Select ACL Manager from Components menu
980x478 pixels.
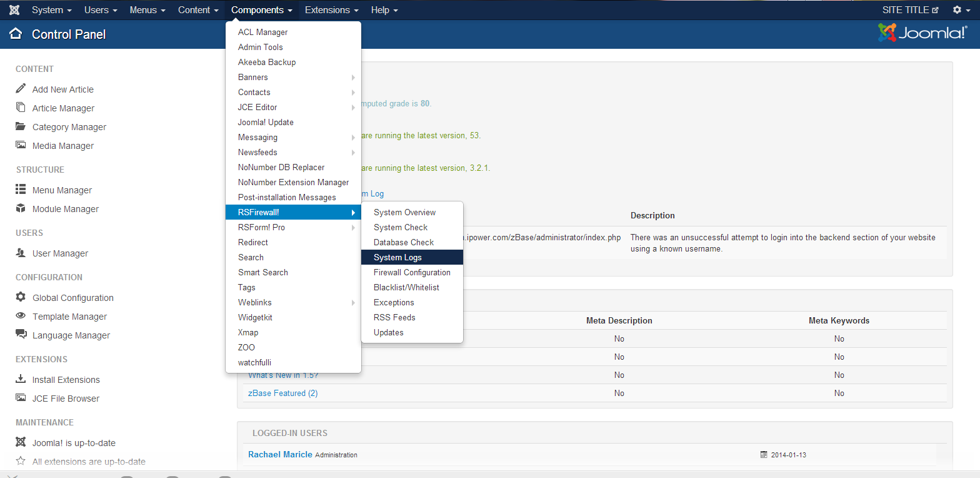293,32
